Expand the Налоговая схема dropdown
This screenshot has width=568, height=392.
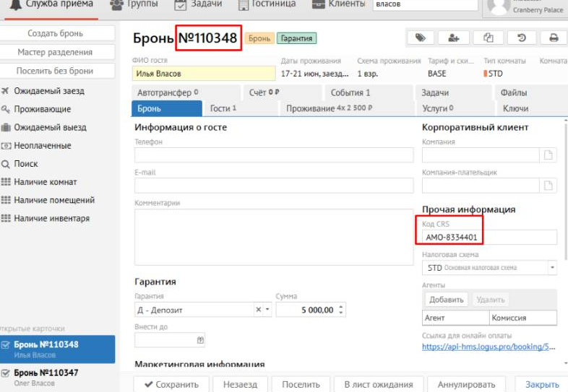(x=552, y=268)
